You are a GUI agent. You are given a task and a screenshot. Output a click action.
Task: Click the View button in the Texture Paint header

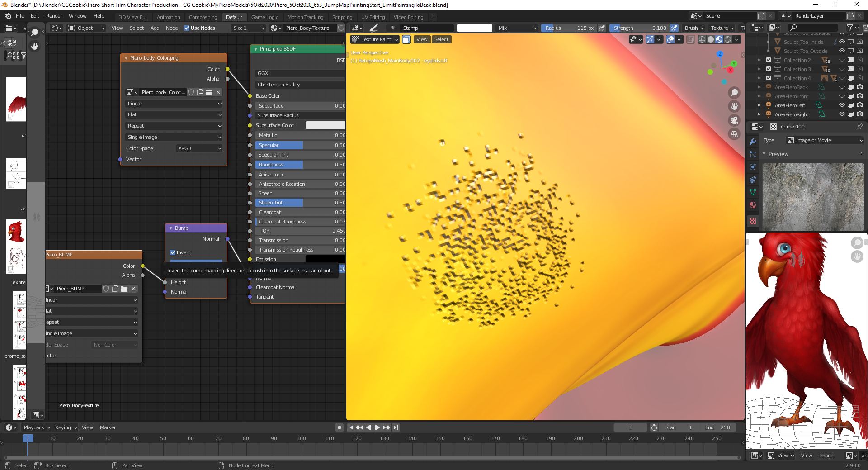coord(422,39)
